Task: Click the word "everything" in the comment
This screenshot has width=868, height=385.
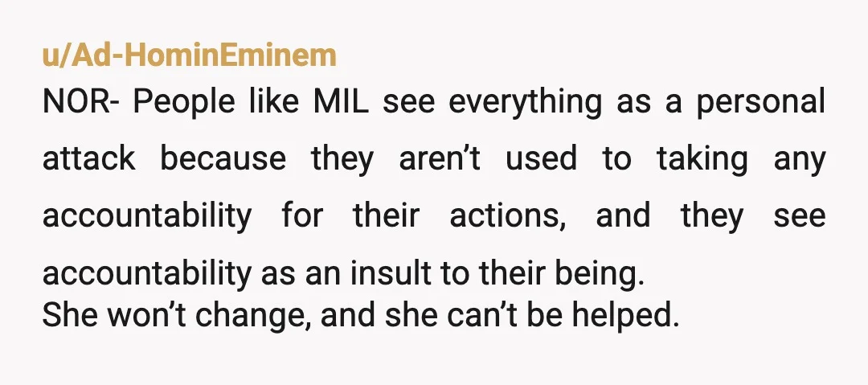Action: [525, 103]
